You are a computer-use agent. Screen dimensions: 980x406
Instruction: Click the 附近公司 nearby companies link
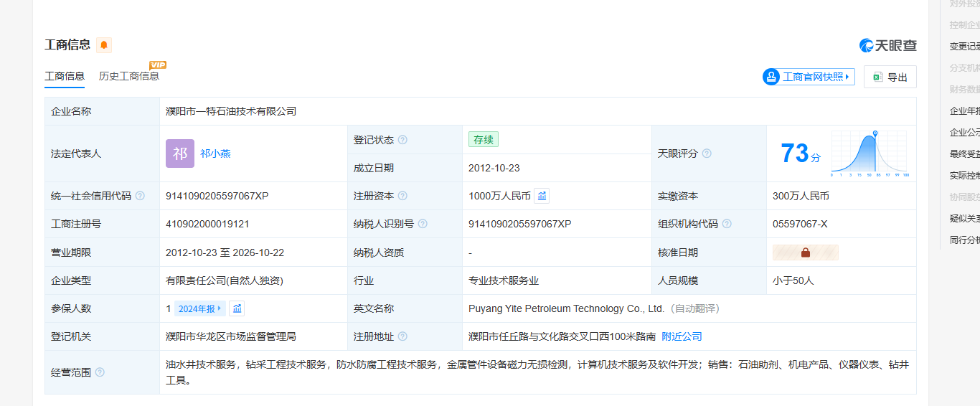[x=682, y=336]
